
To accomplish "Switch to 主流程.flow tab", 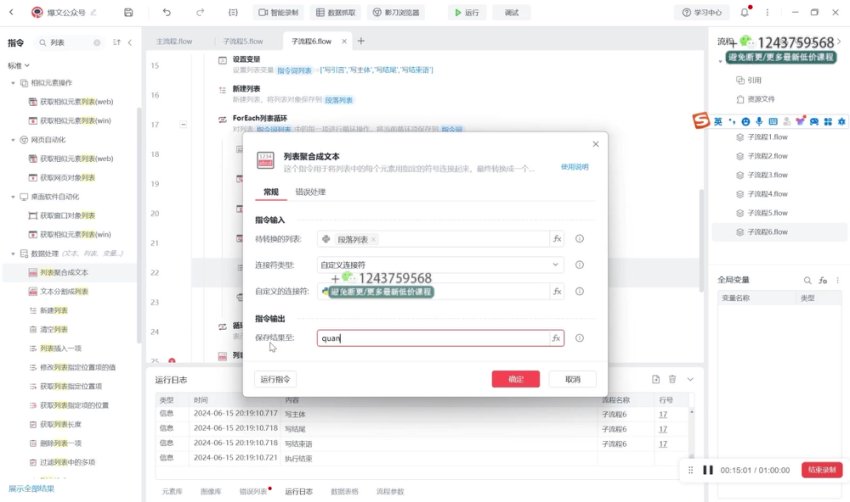I will point(174,42).
